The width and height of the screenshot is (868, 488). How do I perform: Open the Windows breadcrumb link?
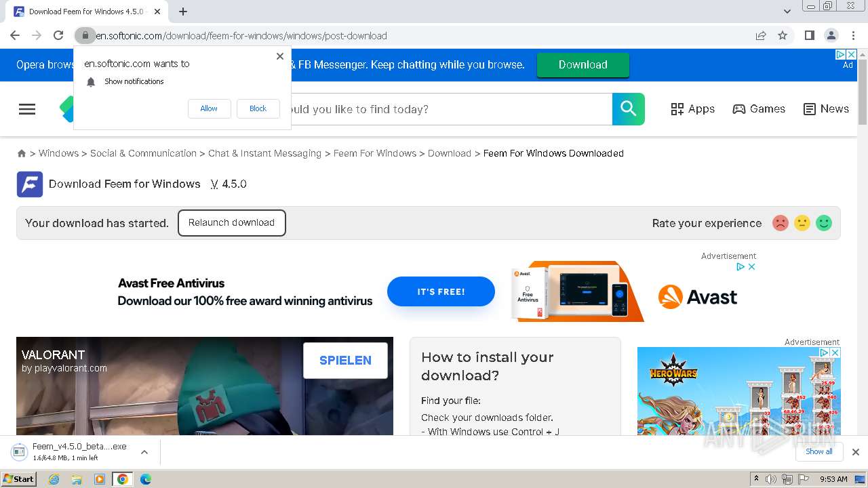coord(58,153)
